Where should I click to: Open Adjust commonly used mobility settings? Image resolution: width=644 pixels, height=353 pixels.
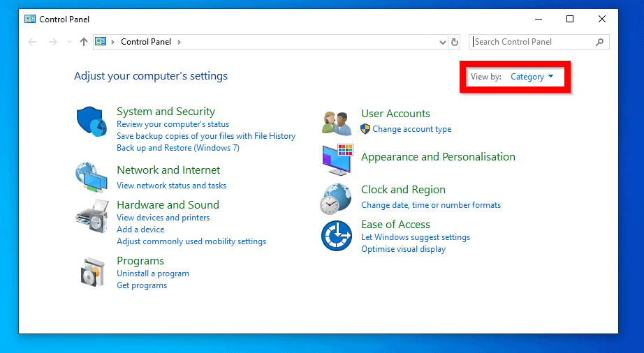point(191,241)
